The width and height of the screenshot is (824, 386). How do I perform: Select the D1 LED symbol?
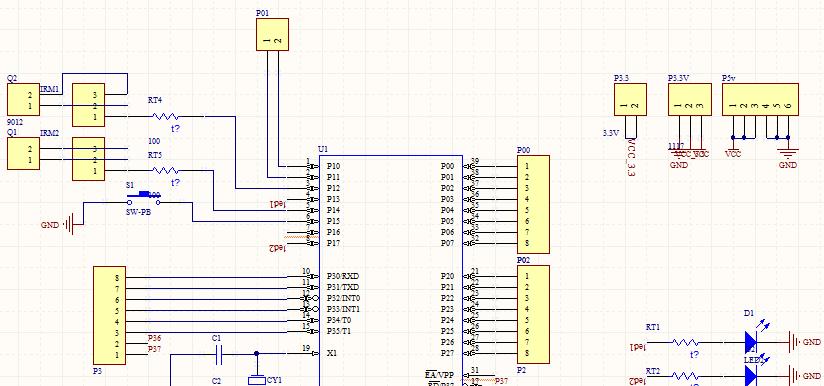point(751,342)
